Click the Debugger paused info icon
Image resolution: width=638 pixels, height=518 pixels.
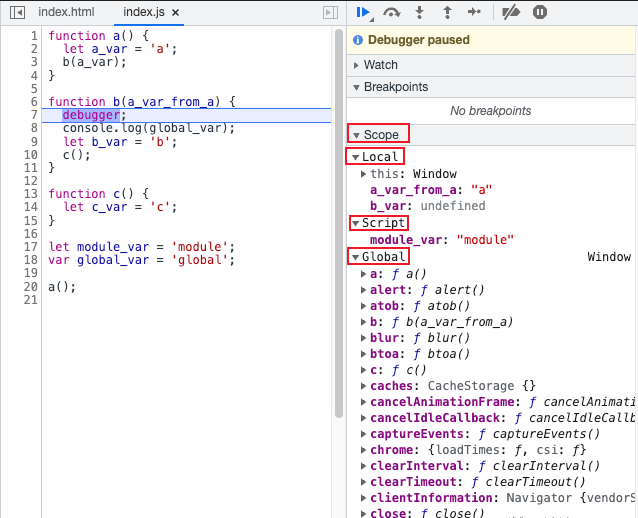click(x=358, y=40)
